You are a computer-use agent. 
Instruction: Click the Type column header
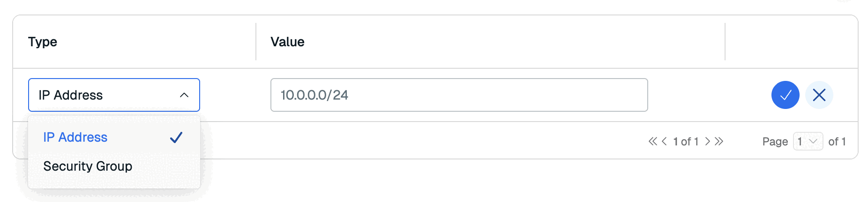coord(43,42)
